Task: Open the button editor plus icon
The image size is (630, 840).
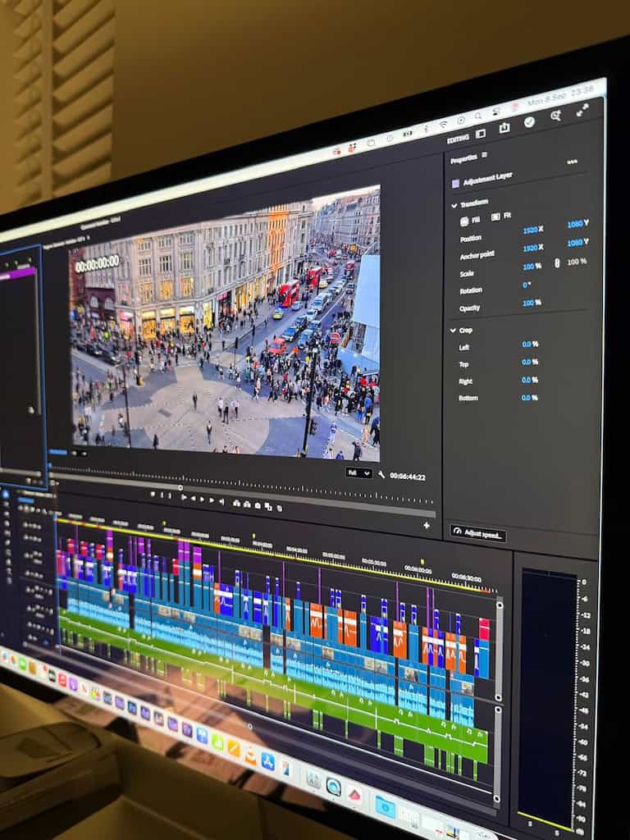Action: 427,526
